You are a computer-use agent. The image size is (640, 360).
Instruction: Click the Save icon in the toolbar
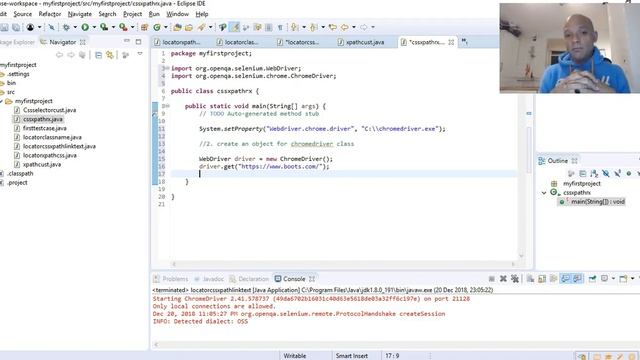pyautogui.click(x=4, y=27)
